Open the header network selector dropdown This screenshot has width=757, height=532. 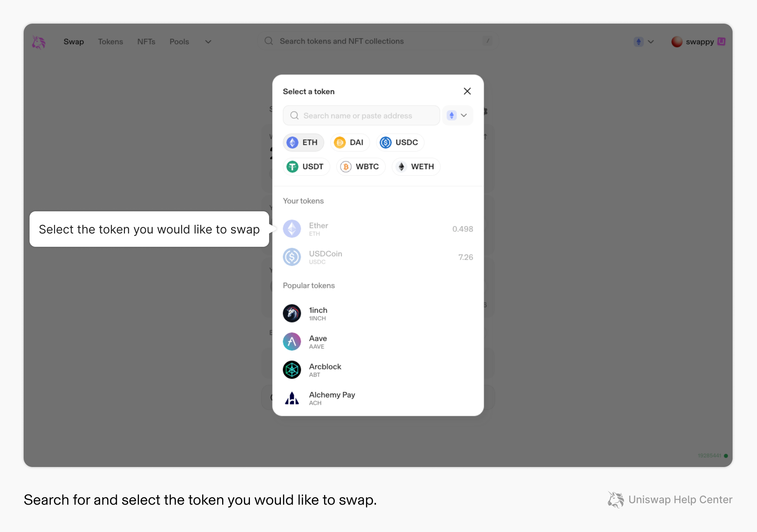tap(644, 42)
